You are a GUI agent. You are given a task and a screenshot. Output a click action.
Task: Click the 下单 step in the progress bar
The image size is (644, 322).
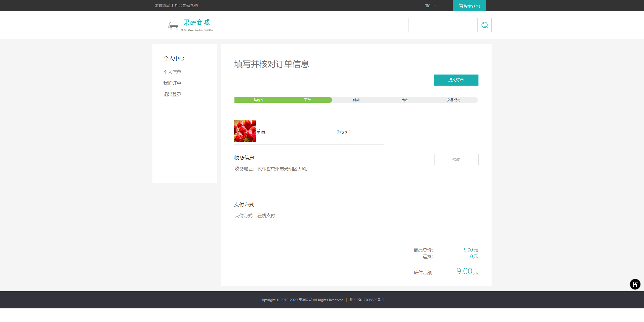coord(307,100)
